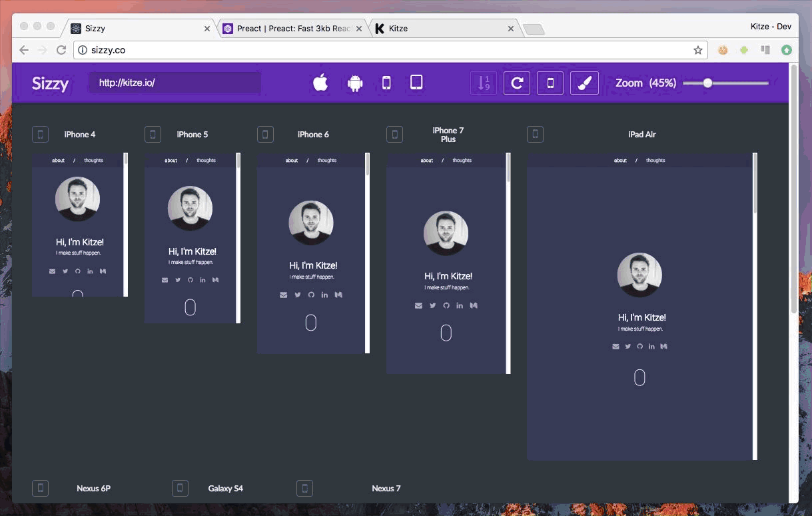This screenshot has height=516, width=812.
Task: Edit the http://kitze.io/ URL field
Action: [x=175, y=83]
